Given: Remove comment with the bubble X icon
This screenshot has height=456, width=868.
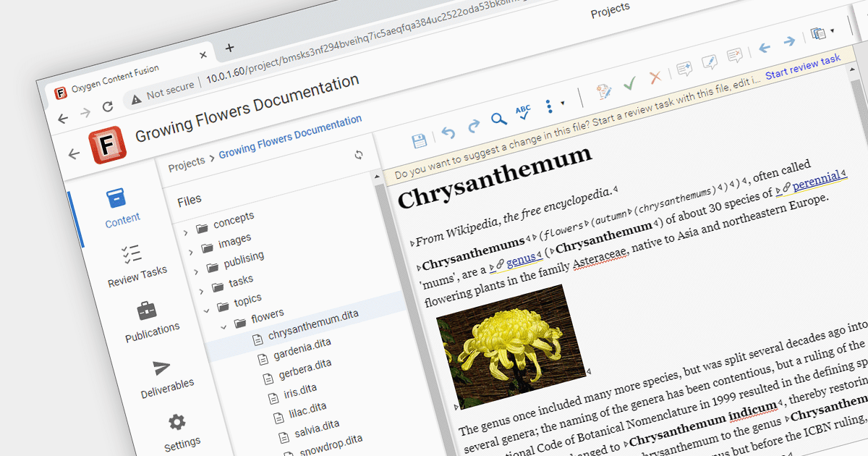Looking at the screenshot, I should (734, 56).
